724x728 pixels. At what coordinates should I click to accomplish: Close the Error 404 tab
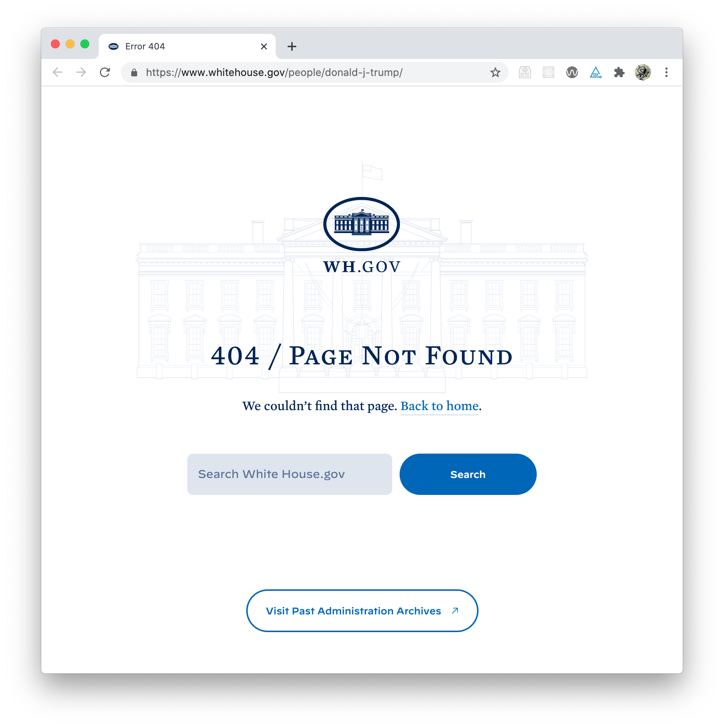pyautogui.click(x=264, y=46)
